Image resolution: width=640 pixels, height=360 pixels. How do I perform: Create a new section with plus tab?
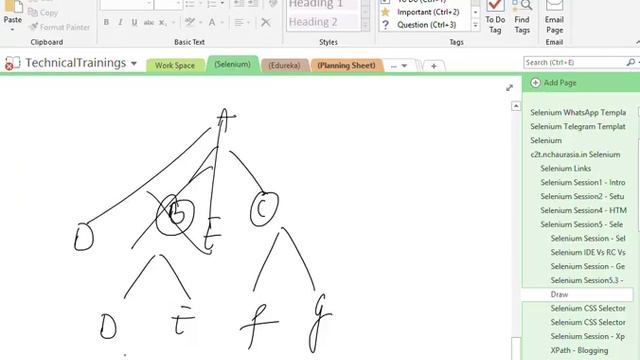pyautogui.click(x=433, y=66)
